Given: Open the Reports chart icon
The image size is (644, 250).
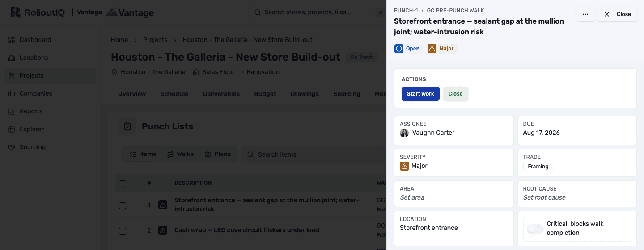Looking at the screenshot, I should (x=12, y=111).
